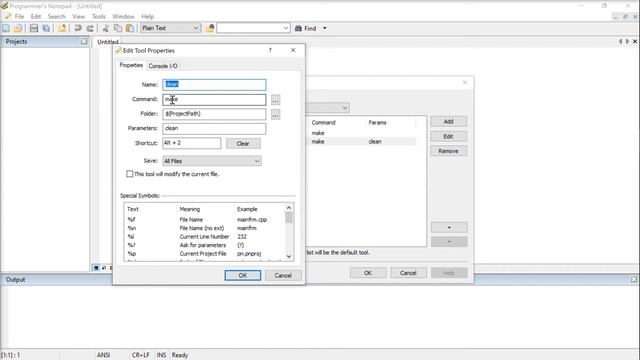Select the 'make' row with 'clean' params
This screenshot has width=640, height=360.
361,142
